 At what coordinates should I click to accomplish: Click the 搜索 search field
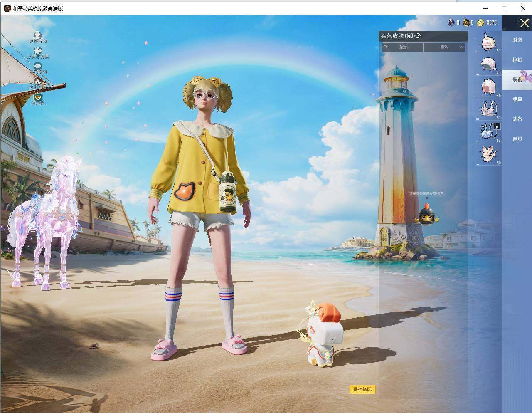click(402, 47)
